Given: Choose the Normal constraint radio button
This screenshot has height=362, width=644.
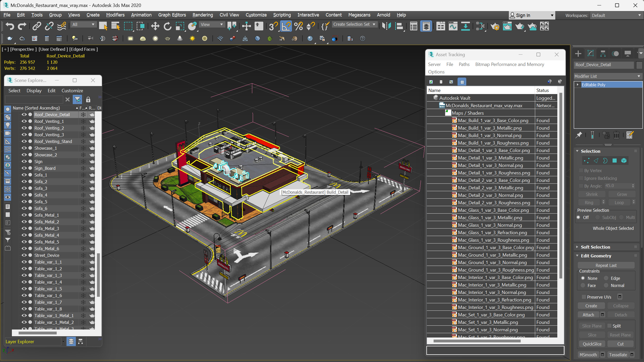Looking at the screenshot, I should point(606,285).
